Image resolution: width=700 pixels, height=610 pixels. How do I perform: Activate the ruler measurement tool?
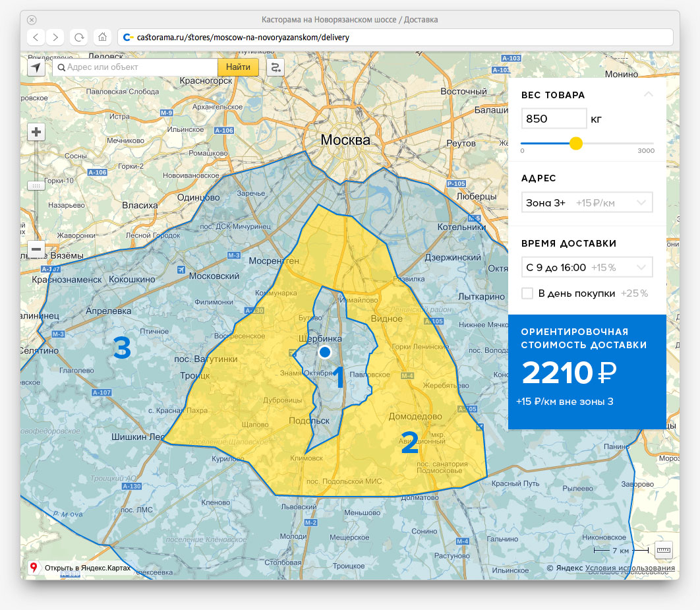(663, 549)
